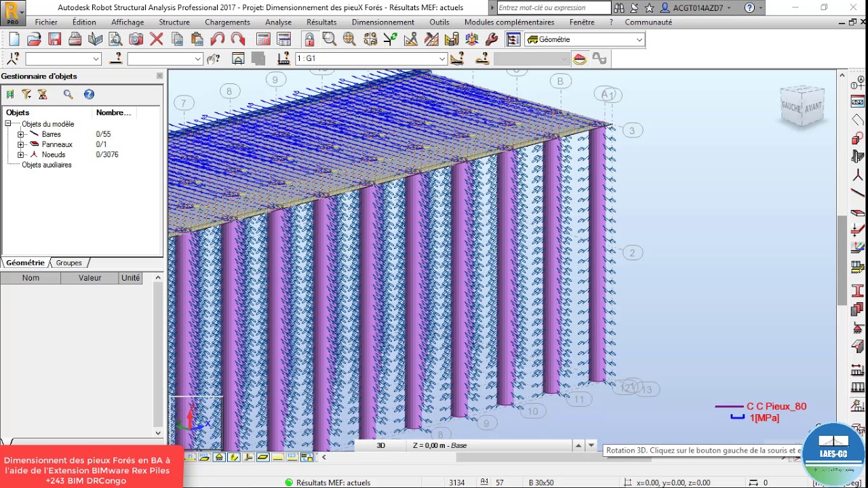The width and height of the screenshot is (868, 488).
Task: Click the horizontal scrollbar left arrow below view
Action: click(x=323, y=457)
